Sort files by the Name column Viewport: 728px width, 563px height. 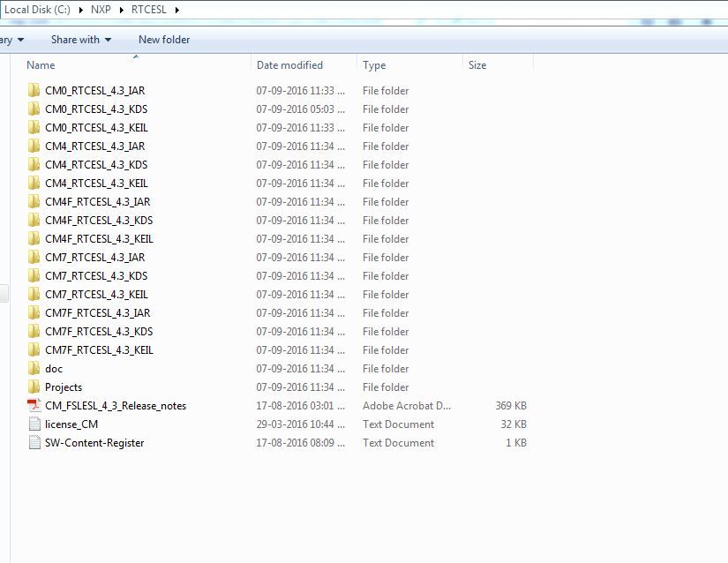[41, 65]
